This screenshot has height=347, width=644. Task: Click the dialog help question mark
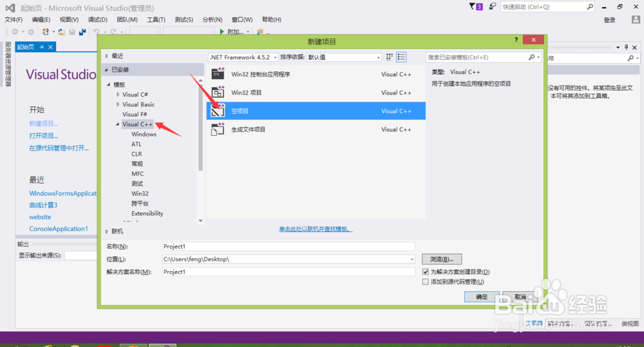coord(516,40)
